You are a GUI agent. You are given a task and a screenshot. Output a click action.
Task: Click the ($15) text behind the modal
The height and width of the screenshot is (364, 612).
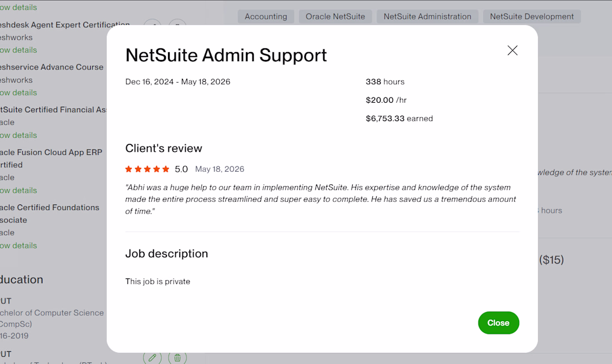tap(551, 260)
